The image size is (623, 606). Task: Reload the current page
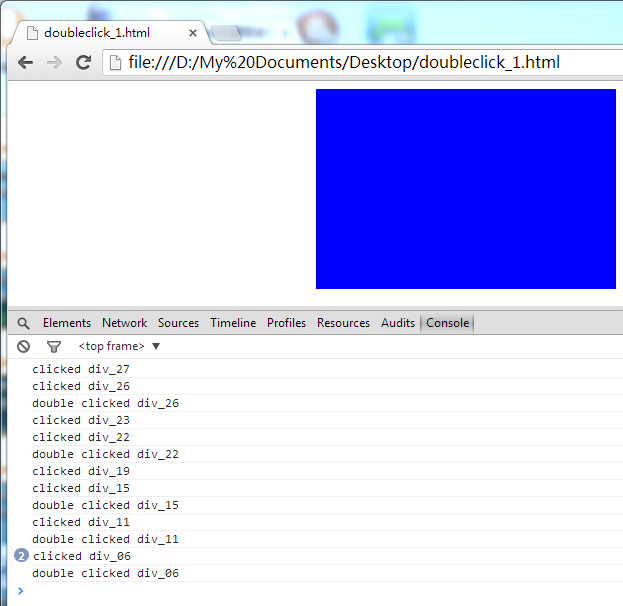pos(84,62)
